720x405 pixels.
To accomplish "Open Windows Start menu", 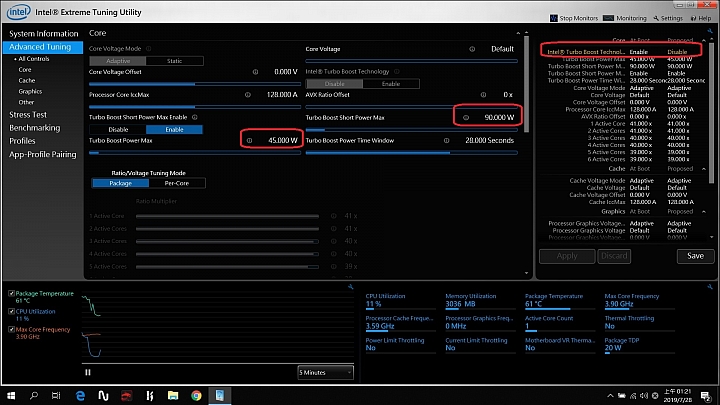I will point(11,395).
